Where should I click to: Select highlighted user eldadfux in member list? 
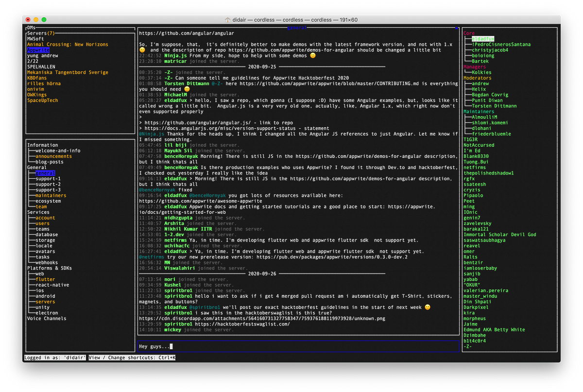click(x=483, y=39)
